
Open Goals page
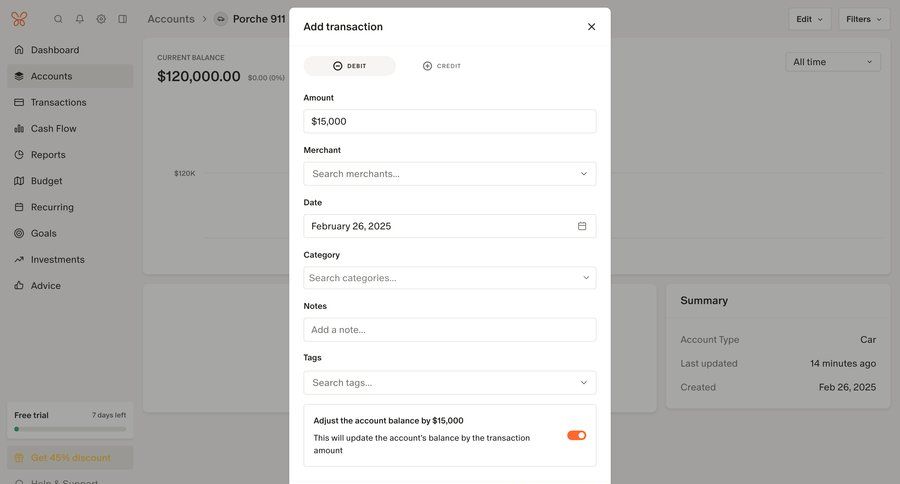click(x=70, y=233)
